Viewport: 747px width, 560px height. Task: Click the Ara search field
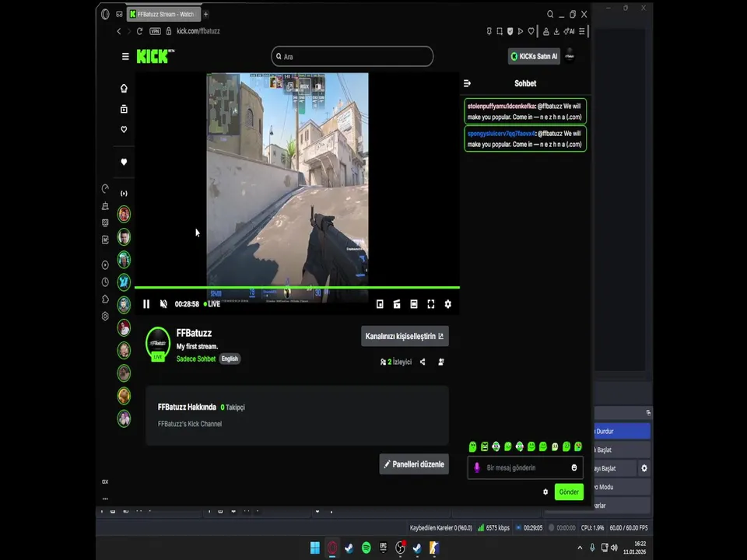click(x=352, y=56)
